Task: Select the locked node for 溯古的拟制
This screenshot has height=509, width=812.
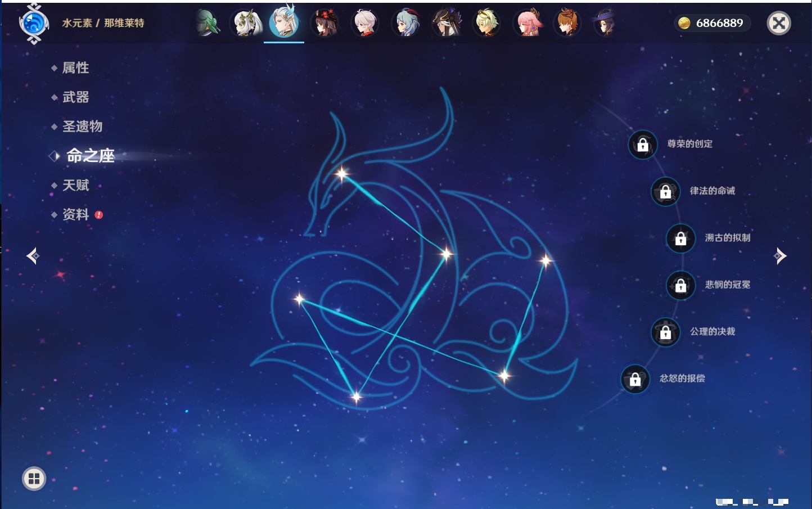Action: [x=680, y=238]
